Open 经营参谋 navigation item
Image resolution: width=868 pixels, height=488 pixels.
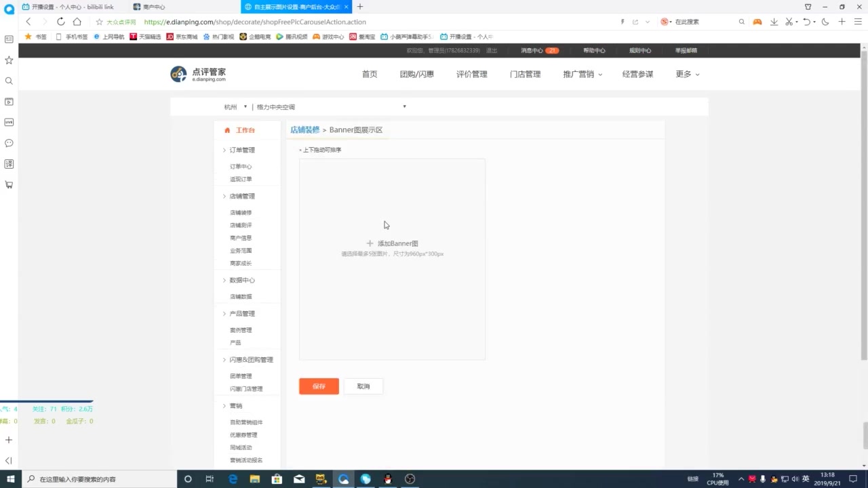coord(638,75)
